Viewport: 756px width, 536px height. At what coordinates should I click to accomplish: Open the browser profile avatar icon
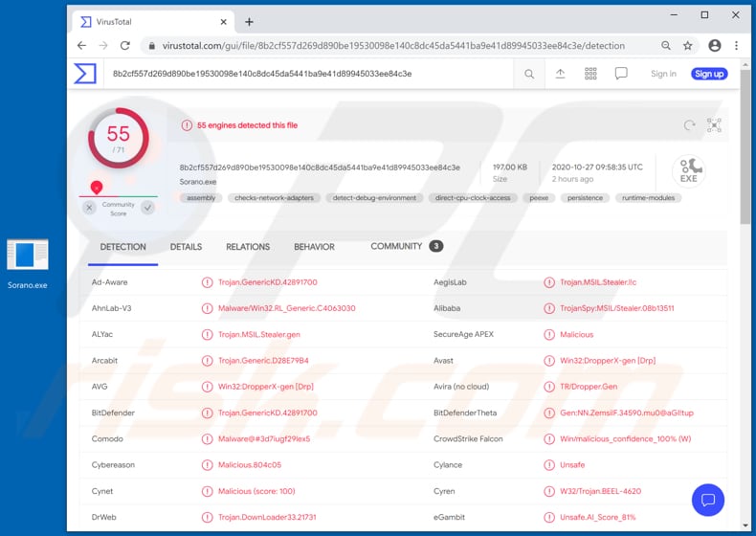(715, 45)
